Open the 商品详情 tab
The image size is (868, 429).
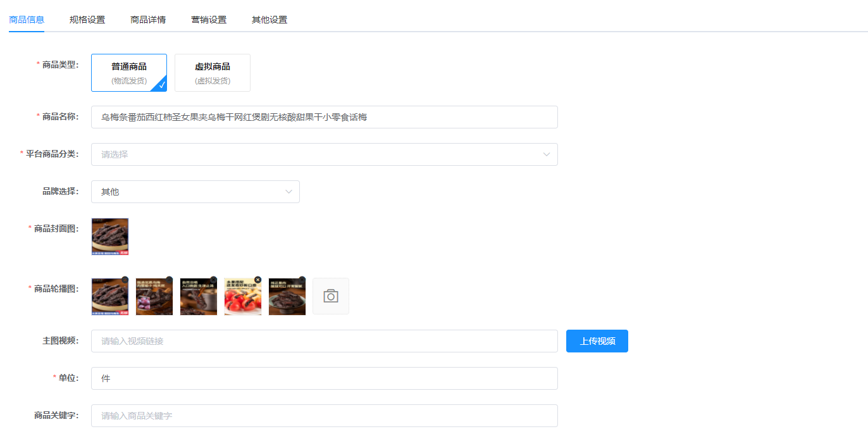[148, 20]
